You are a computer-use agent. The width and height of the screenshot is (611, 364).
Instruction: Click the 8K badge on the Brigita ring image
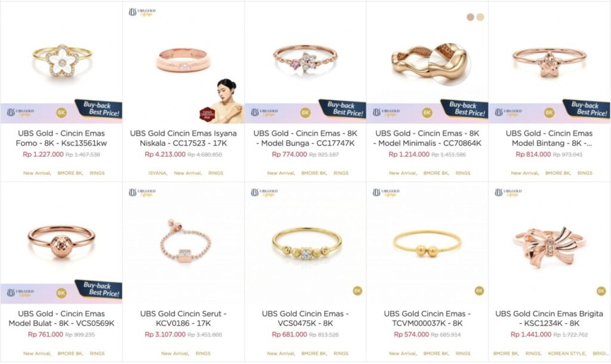click(601, 291)
